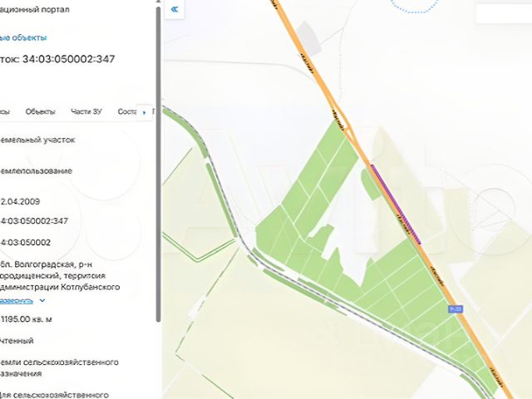This screenshot has height=399, width=532.
Task: Open the Объекты tab
Action: click(41, 111)
